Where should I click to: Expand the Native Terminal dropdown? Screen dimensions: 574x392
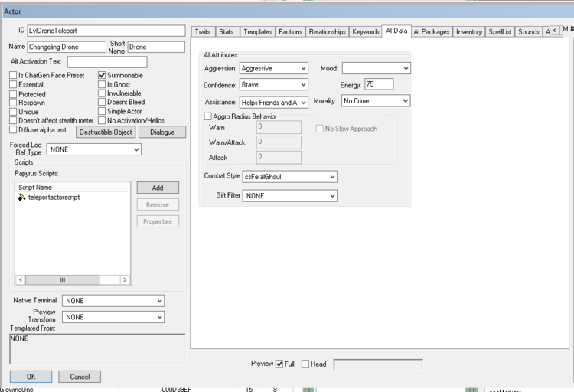(113, 301)
